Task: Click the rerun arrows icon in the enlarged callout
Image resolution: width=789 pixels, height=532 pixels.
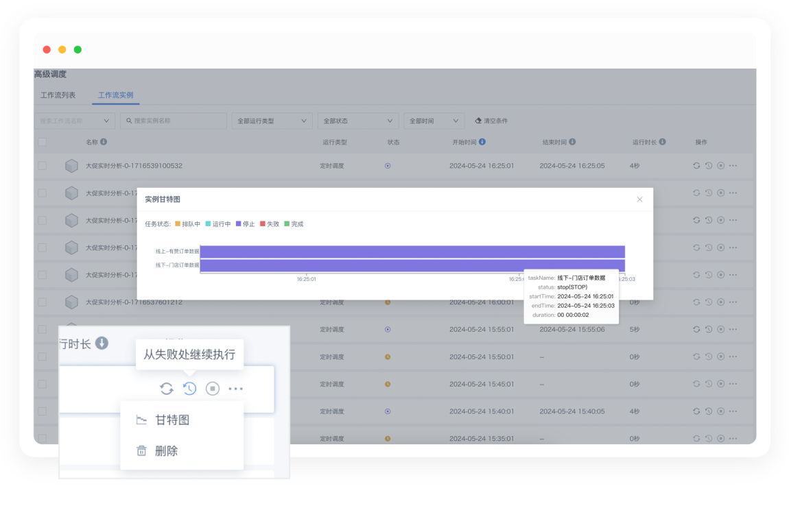Action: point(167,389)
